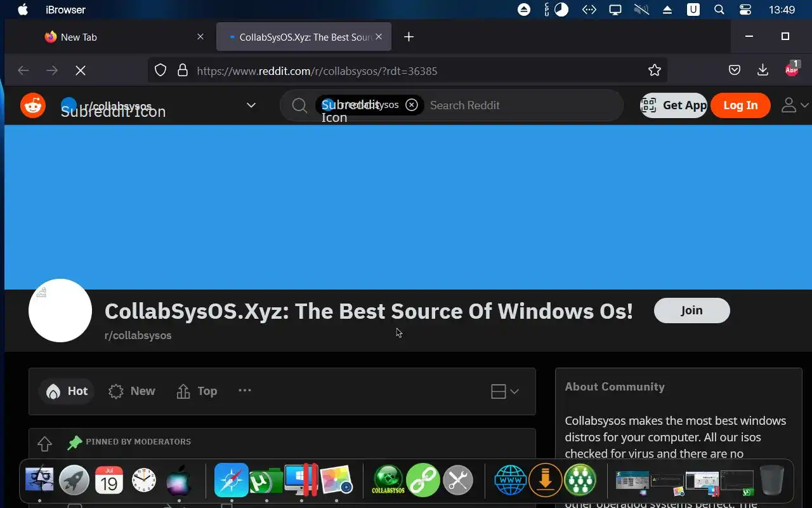Open Control Center toggles icon
The image size is (812, 508).
pos(745,10)
